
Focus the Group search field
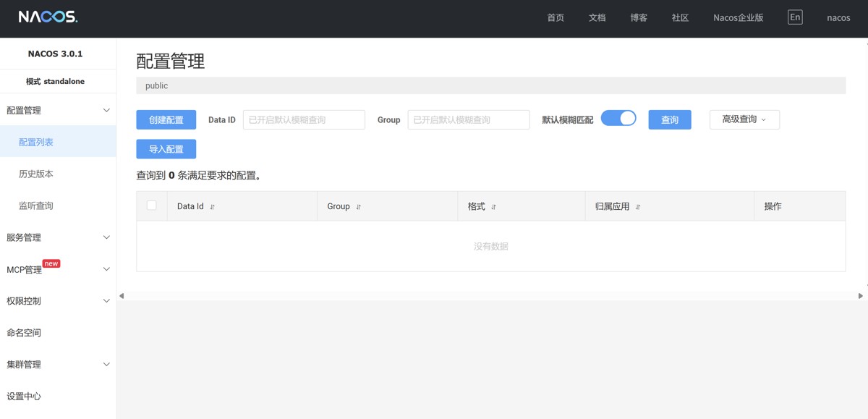click(469, 120)
